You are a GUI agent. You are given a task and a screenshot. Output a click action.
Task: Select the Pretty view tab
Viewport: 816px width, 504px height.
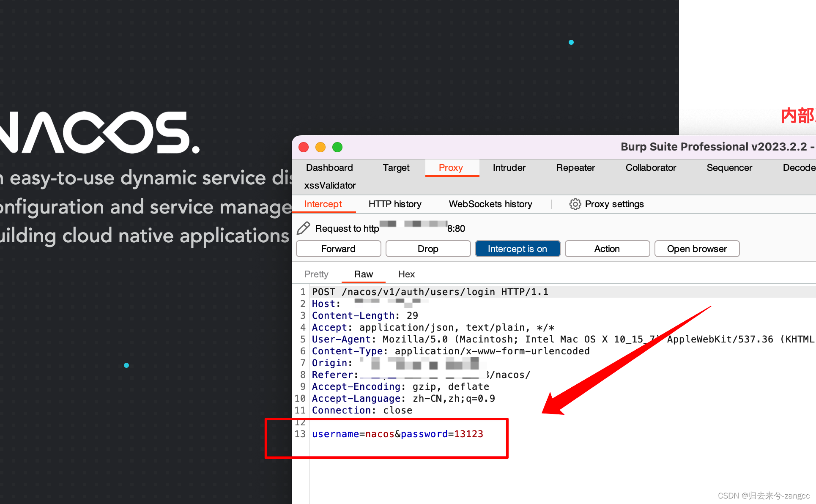click(x=317, y=274)
